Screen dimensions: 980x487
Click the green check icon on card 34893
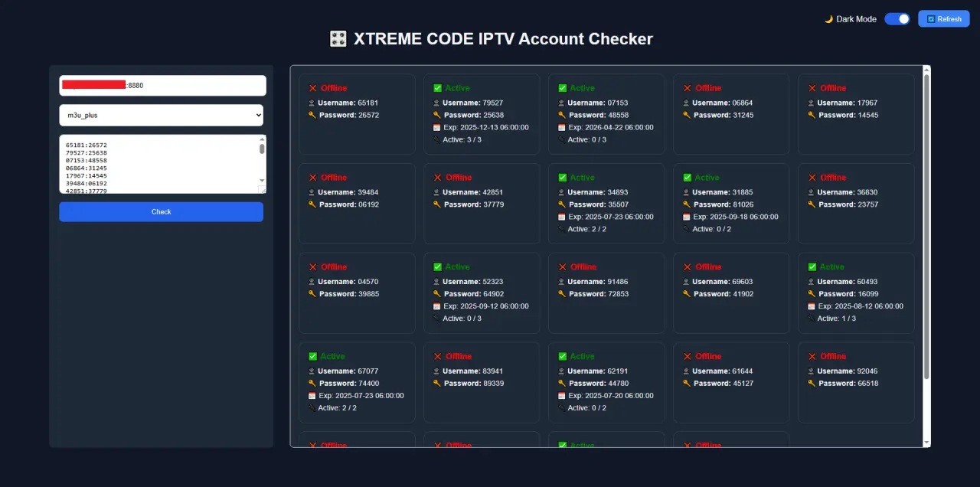pos(562,178)
